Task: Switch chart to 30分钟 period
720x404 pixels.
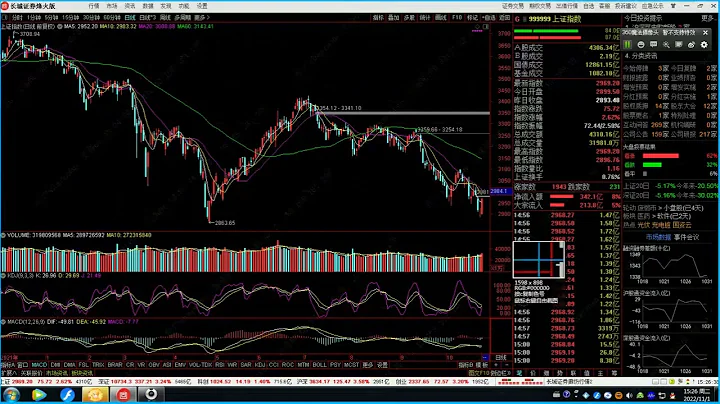Action: coord(91,17)
